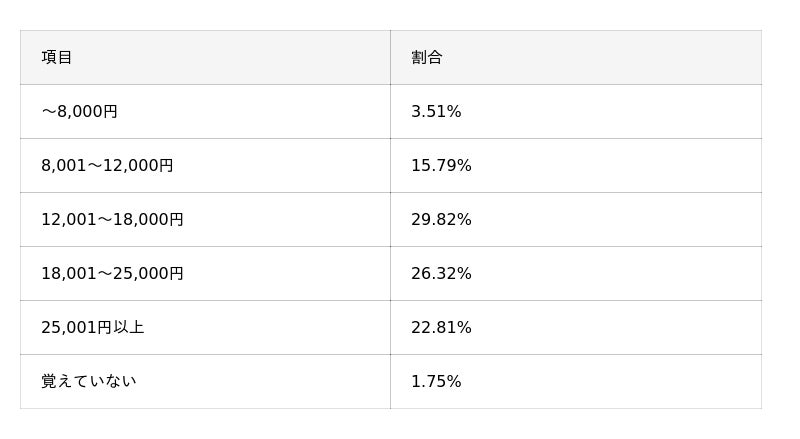Click the 割合 column header
This screenshot has height=439, width=800.
[427, 58]
